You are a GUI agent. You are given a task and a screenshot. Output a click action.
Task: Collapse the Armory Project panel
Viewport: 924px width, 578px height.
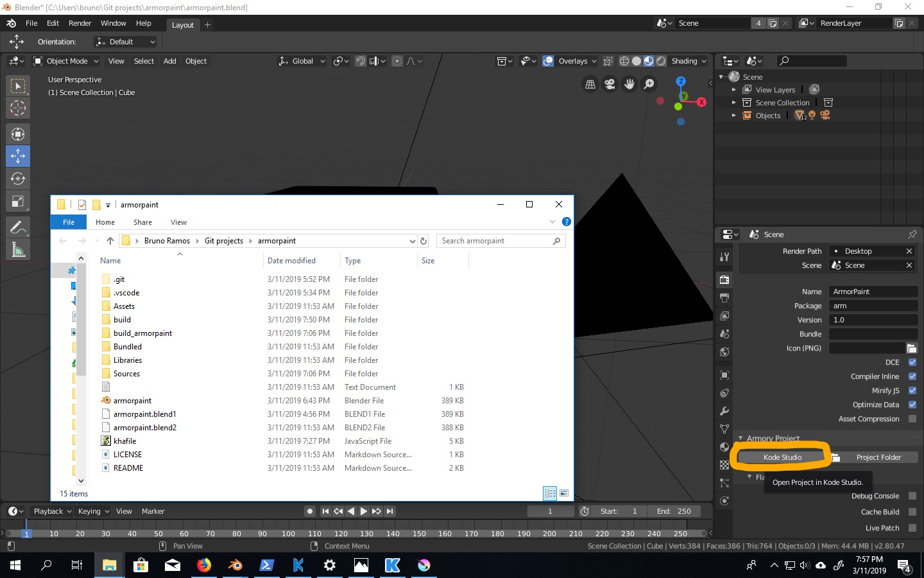coord(740,438)
